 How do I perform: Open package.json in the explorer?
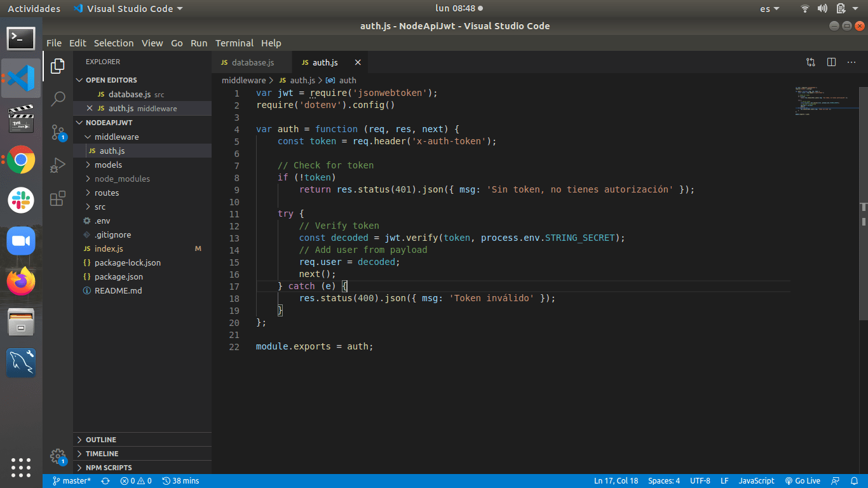pos(118,276)
